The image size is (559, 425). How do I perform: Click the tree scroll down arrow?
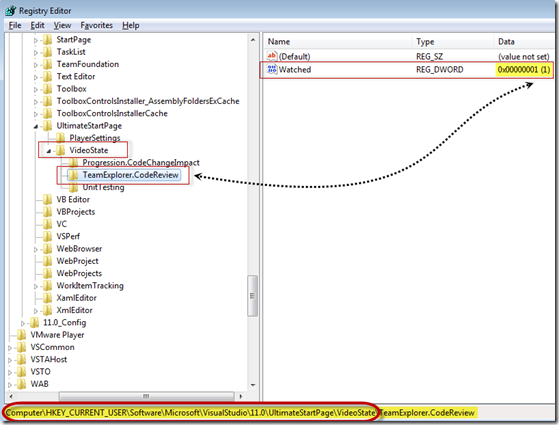[253, 385]
